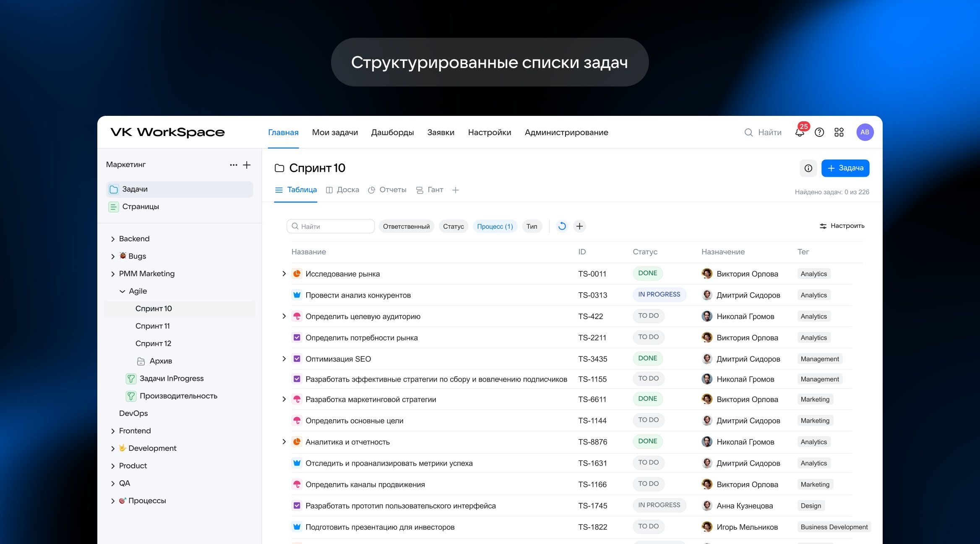Go to Мои задачи in the top menu
Image resolution: width=980 pixels, height=544 pixels.
point(335,133)
